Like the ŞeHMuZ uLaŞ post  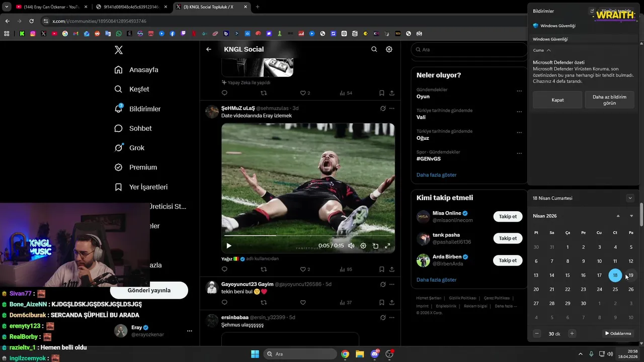tap(303, 269)
